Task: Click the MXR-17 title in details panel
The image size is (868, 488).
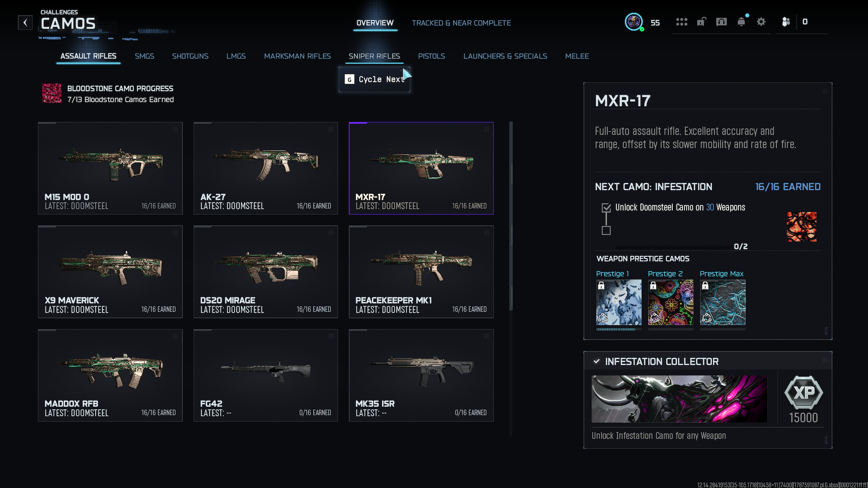Action: point(623,101)
